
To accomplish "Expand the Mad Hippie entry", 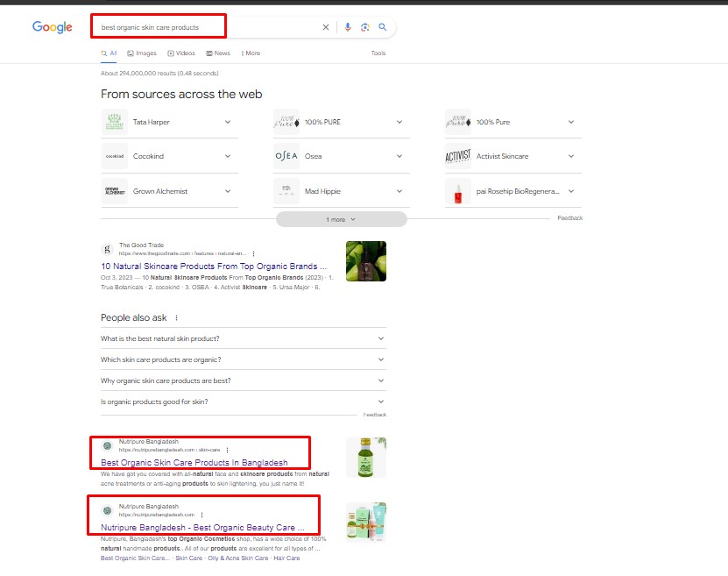I will [x=399, y=191].
